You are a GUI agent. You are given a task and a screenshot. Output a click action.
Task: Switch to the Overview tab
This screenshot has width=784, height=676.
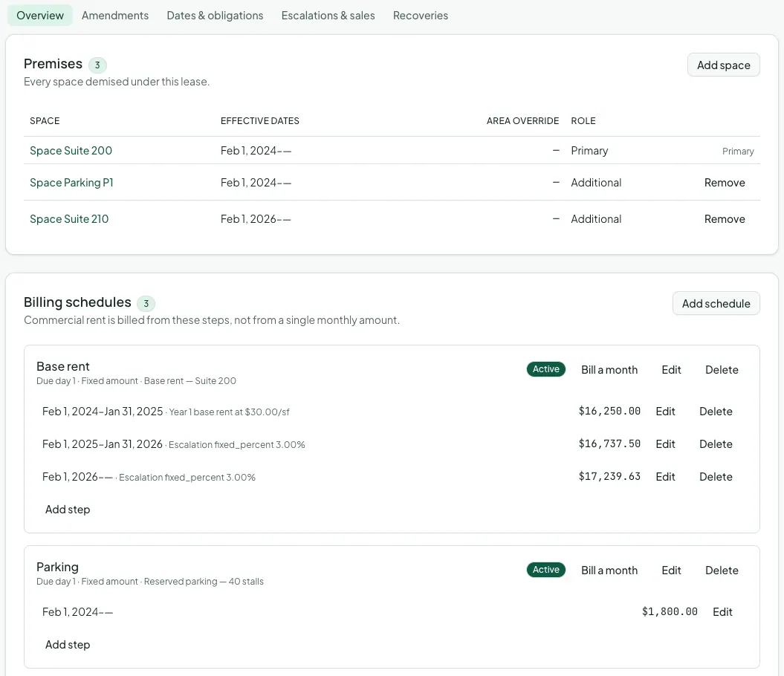[40, 16]
